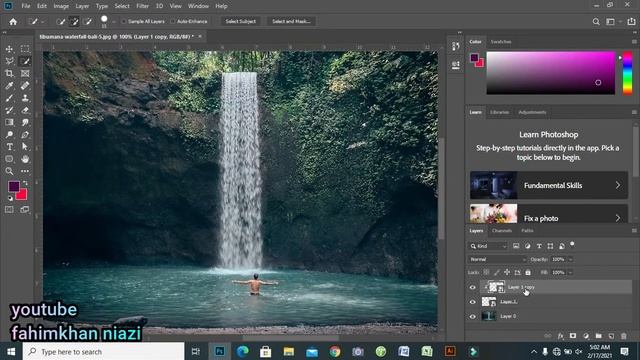Select the Dodge tool
The width and height of the screenshot is (640, 360).
[9, 134]
